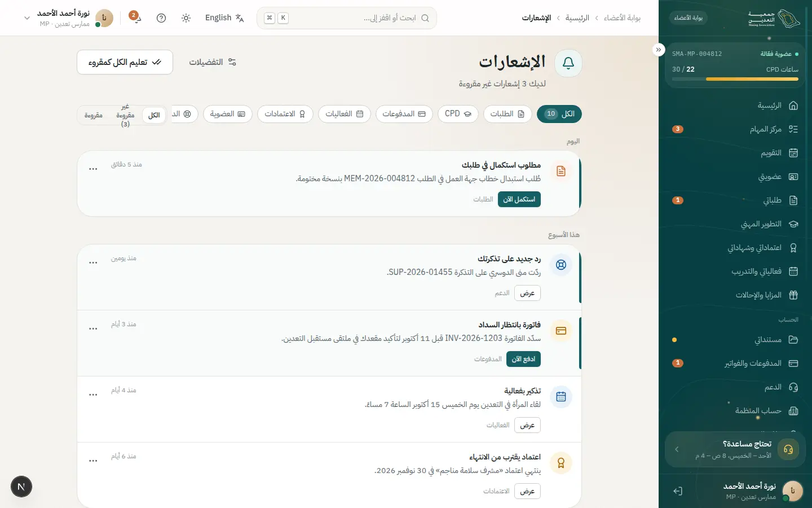Click عرض on the support ticket reply notification
812x508 pixels.
pos(527,293)
